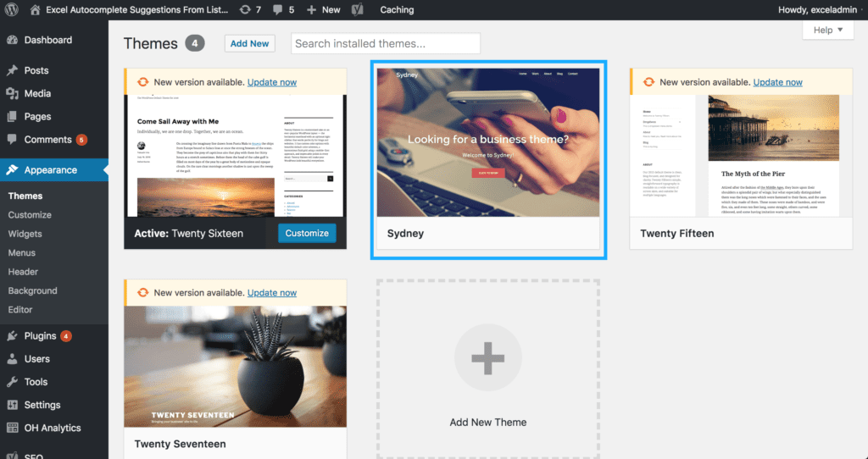Click the Dashboard gauge icon
Screen dimensions: 868x459
(12, 40)
